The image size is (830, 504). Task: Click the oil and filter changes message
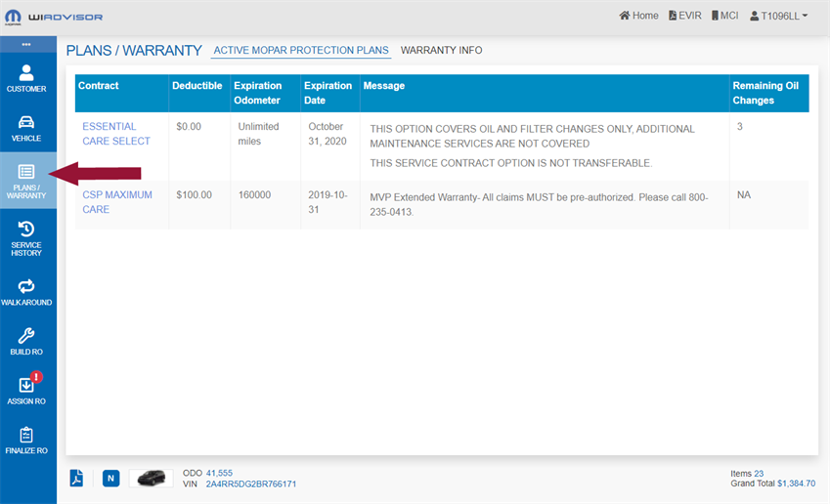pos(532,137)
